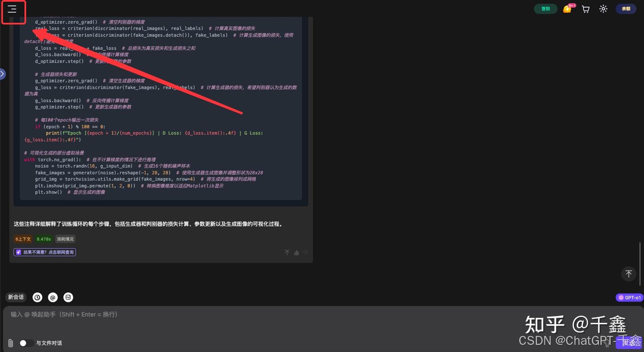Toggle the theme brightness icon
644x352 pixels.
coord(603,9)
